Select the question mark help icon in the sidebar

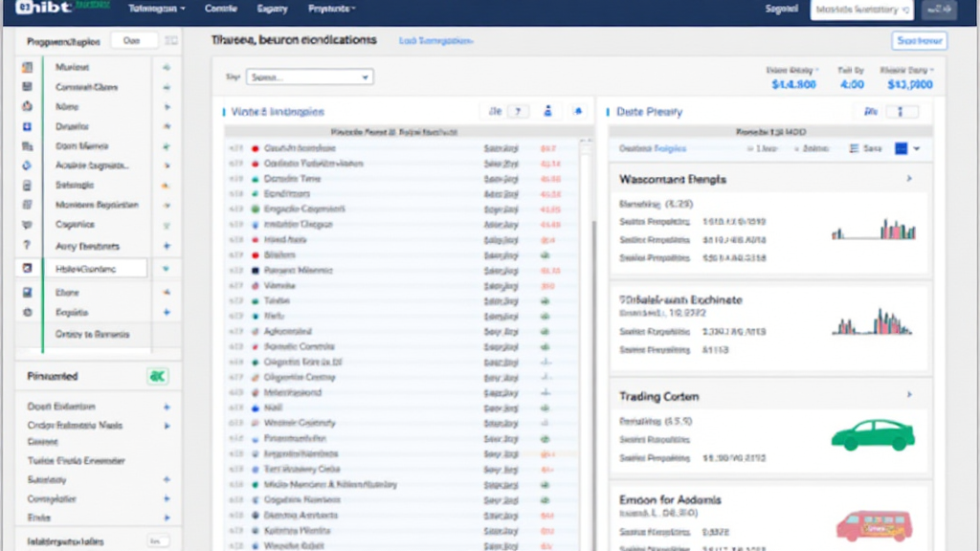29,245
